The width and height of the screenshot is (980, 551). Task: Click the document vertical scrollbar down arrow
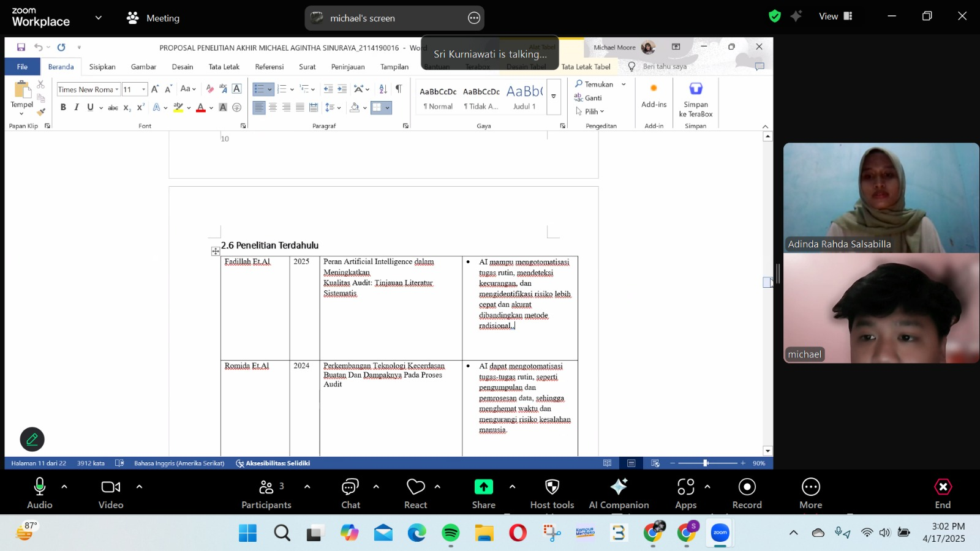[x=767, y=451]
